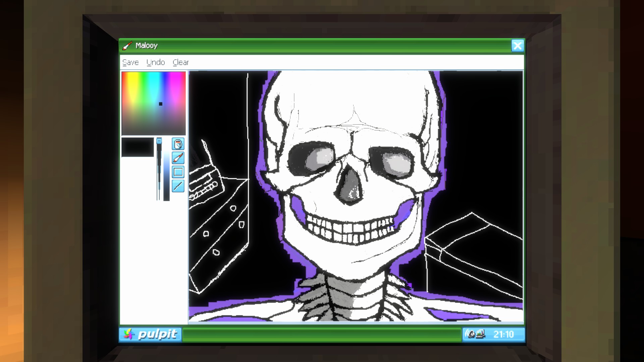Click Undo in the menu bar
644x362 pixels.
[156, 62]
